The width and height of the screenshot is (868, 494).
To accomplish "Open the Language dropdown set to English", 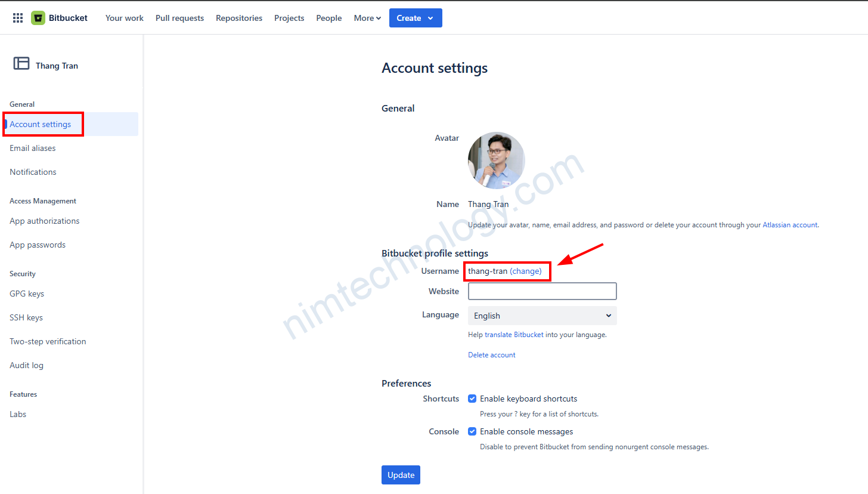I will 542,316.
